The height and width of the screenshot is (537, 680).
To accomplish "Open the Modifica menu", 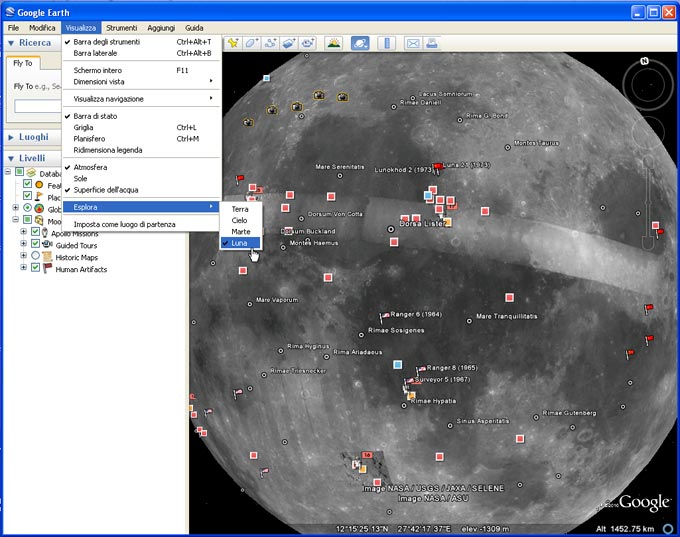I will click(42, 28).
